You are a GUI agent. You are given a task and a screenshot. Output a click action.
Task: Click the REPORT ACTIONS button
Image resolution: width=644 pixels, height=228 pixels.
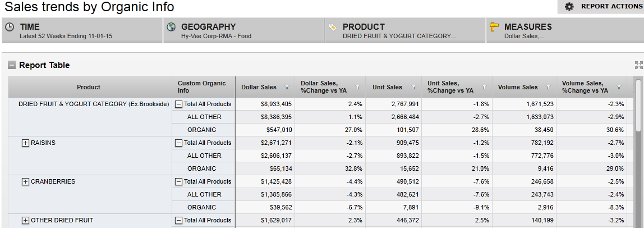pos(601,7)
